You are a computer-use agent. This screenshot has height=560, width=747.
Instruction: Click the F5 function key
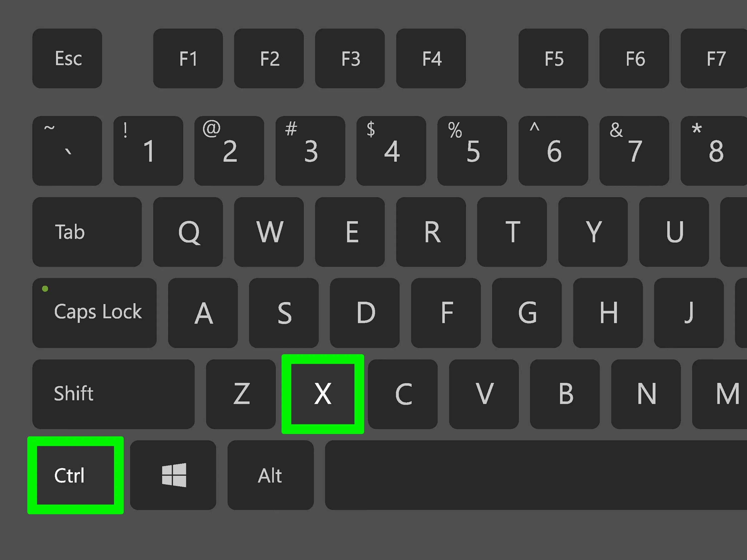pyautogui.click(x=554, y=58)
